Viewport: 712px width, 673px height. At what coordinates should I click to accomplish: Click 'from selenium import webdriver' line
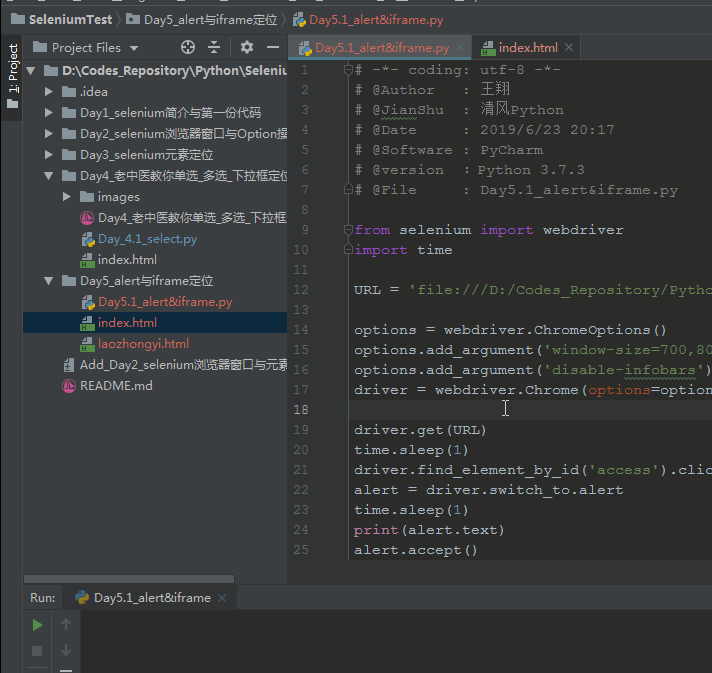pos(489,230)
